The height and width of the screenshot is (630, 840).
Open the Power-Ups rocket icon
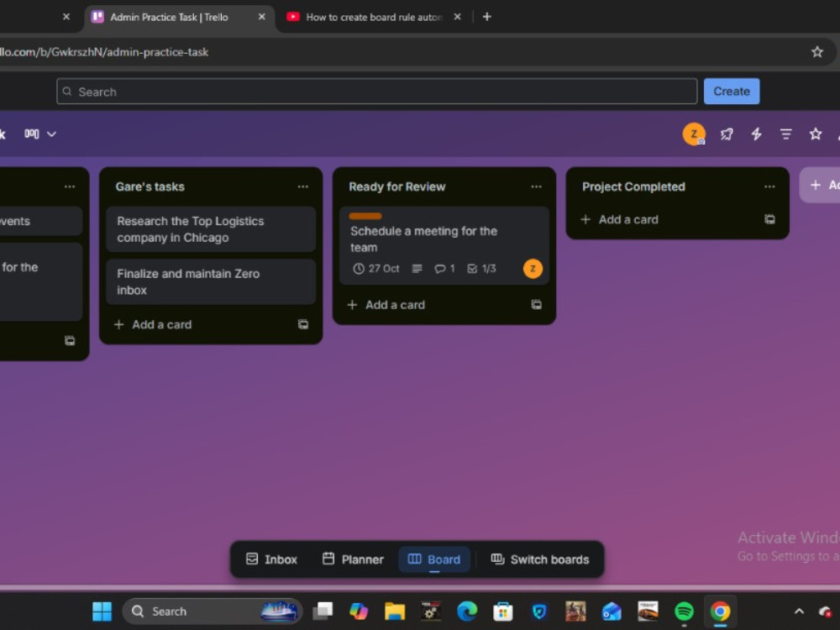(x=727, y=134)
